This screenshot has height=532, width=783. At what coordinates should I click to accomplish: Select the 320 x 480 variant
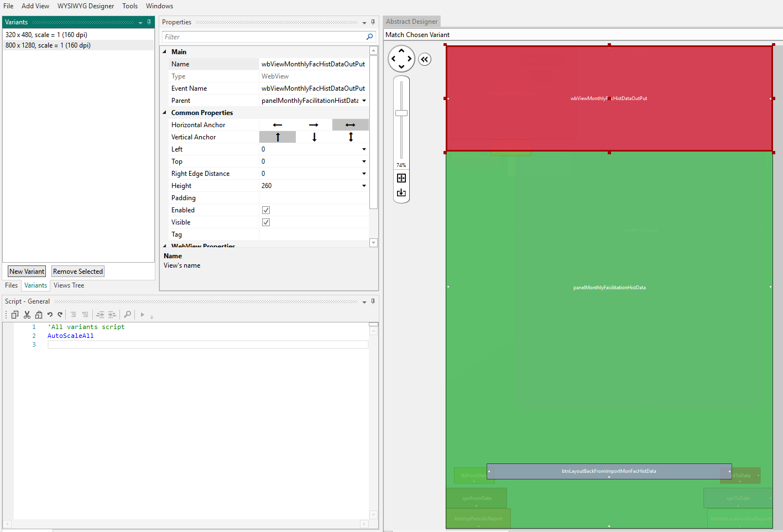click(x=46, y=34)
